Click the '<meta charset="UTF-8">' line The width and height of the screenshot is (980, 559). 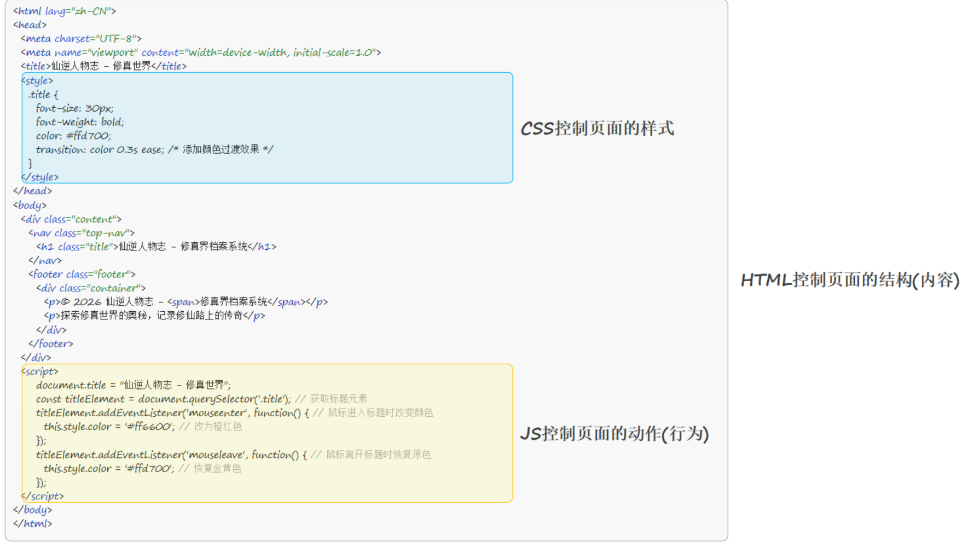(81, 38)
